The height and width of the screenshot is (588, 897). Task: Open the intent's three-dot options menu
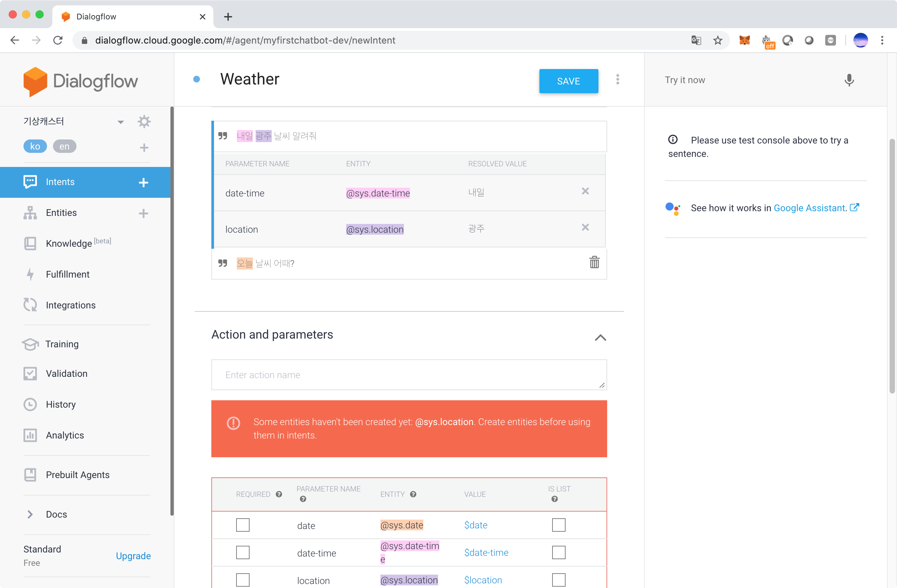pyautogui.click(x=617, y=79)
